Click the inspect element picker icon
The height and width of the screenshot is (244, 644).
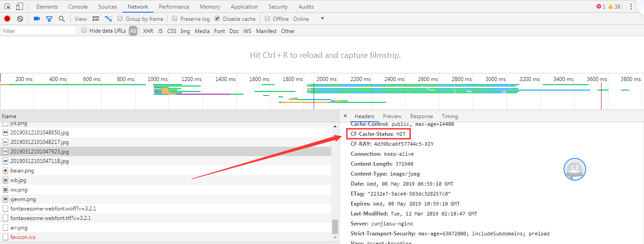click(x=8, y=7)
